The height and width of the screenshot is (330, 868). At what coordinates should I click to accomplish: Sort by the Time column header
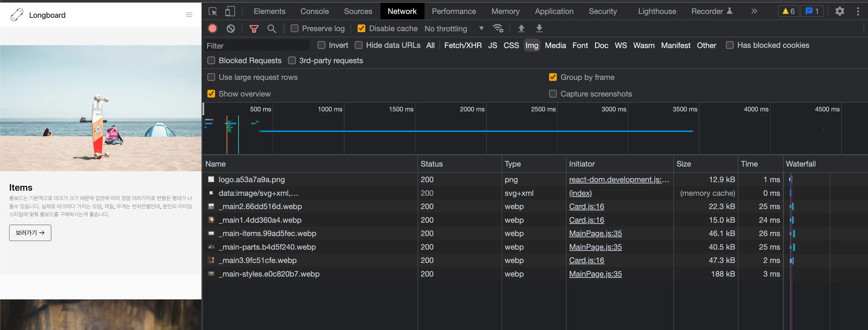click(x=760, y=164)
